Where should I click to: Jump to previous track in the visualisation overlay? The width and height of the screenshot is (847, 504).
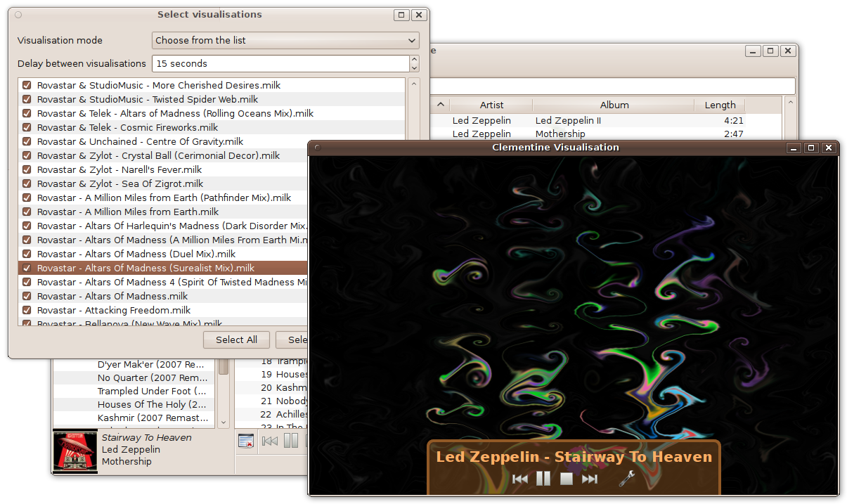(520, 479)
